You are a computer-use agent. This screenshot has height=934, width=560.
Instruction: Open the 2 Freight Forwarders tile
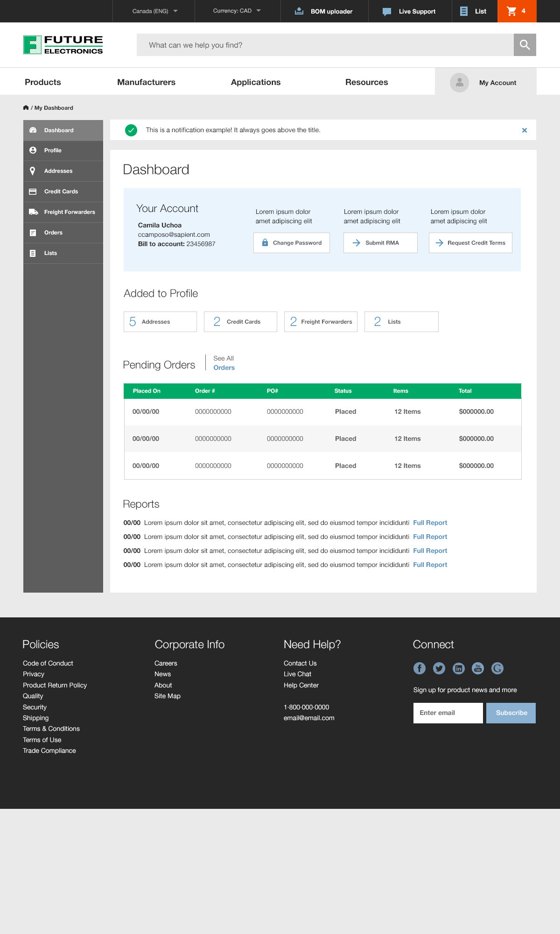pos(321,322)
